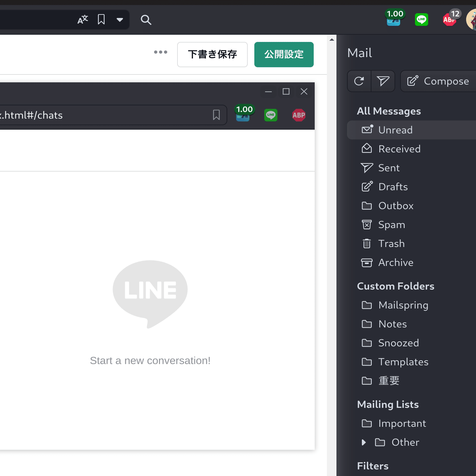The height and width of the screenshot is (476, 476).
Task: Open the Notes custom folder
Action: [411, 324]
